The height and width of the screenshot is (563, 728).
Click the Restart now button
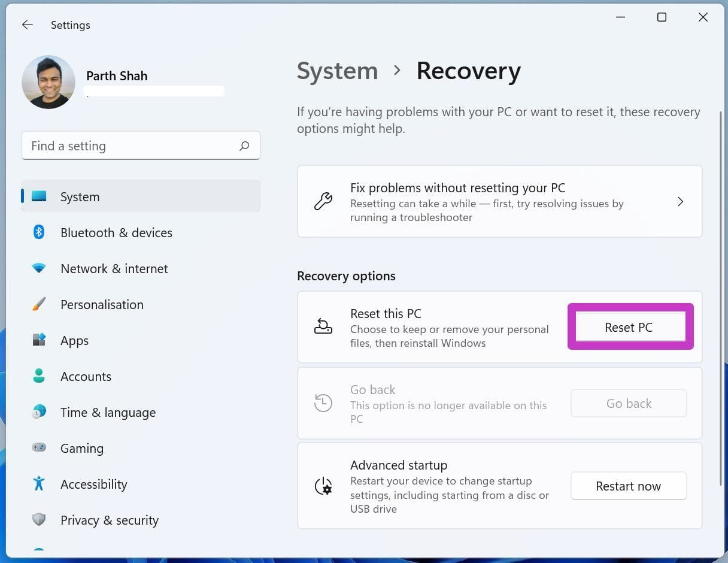click(x=628, y=486)
